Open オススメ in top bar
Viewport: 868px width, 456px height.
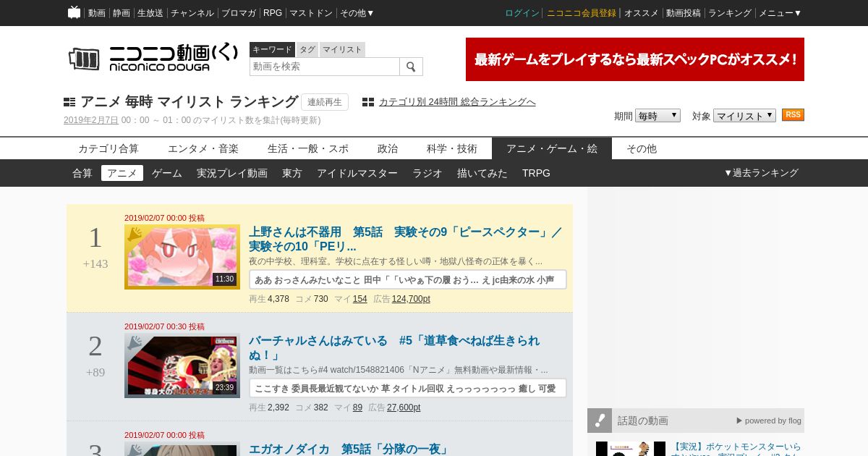[x=642, y=13]
